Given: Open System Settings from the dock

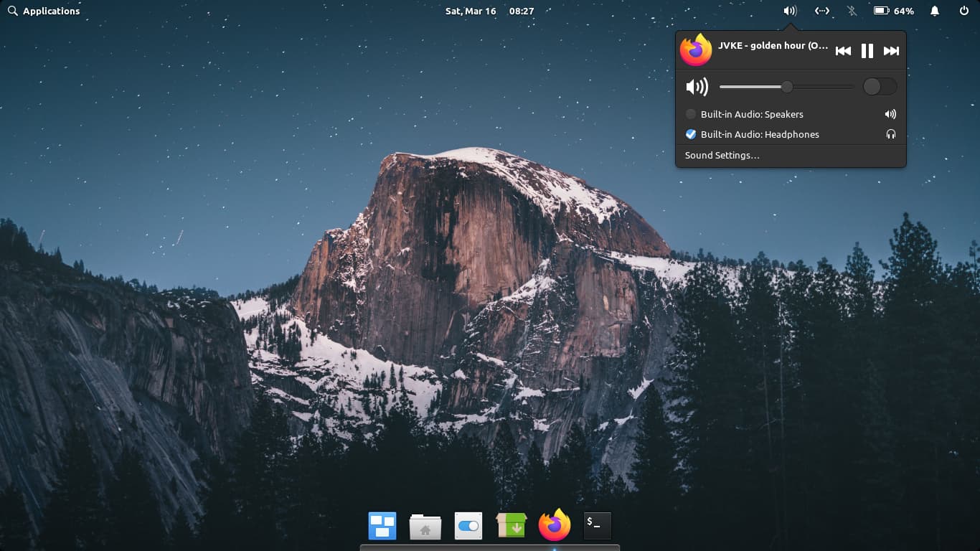Looking at the screenshot, I should (x=468, y=526).
